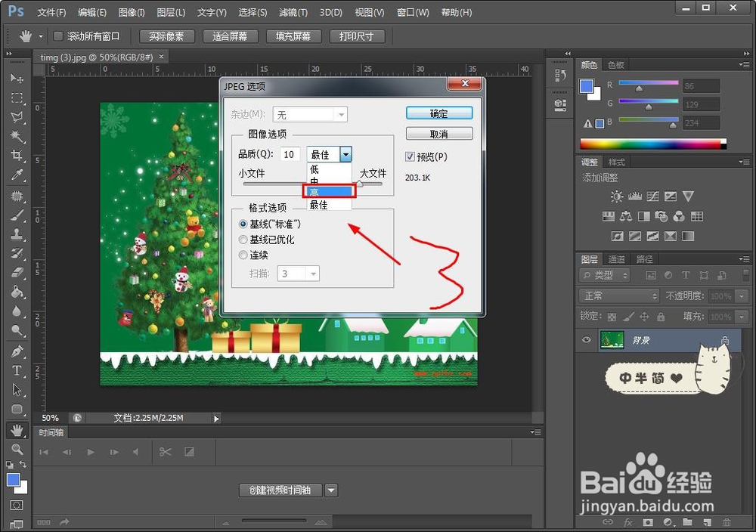Click 品质(Q) value input field
Viewport: 756px width, 532px height.
(x=290, y=154)
